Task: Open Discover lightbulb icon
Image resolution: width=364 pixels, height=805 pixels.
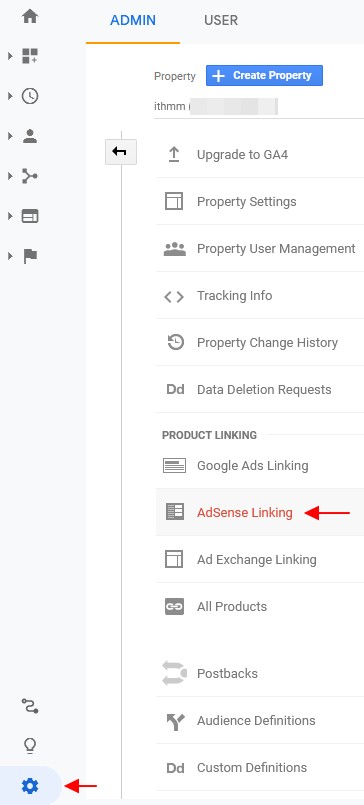Action: click(x=30, y=745)
